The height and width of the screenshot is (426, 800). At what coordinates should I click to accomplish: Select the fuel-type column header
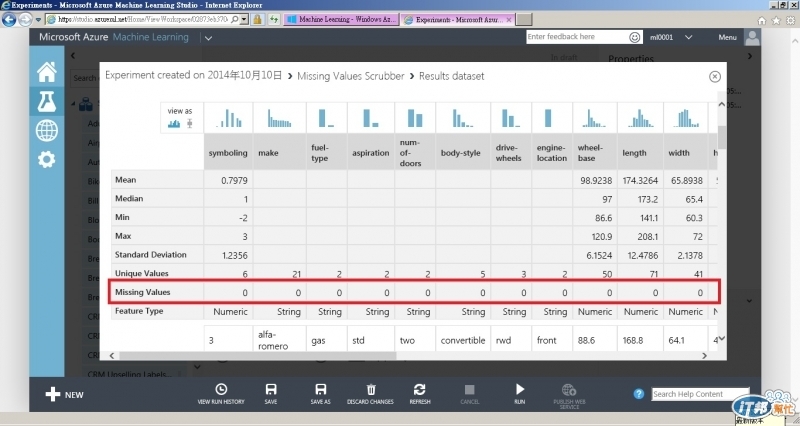tap(327, 153)
